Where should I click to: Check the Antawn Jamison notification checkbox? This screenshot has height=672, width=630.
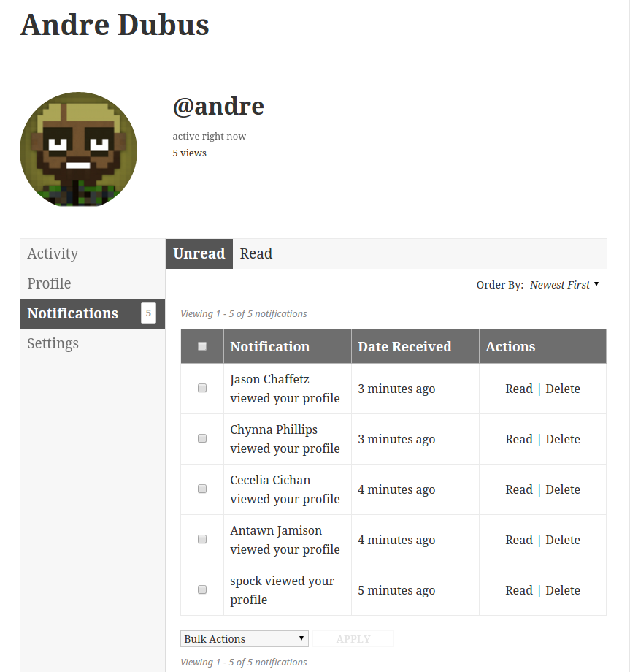202,539
